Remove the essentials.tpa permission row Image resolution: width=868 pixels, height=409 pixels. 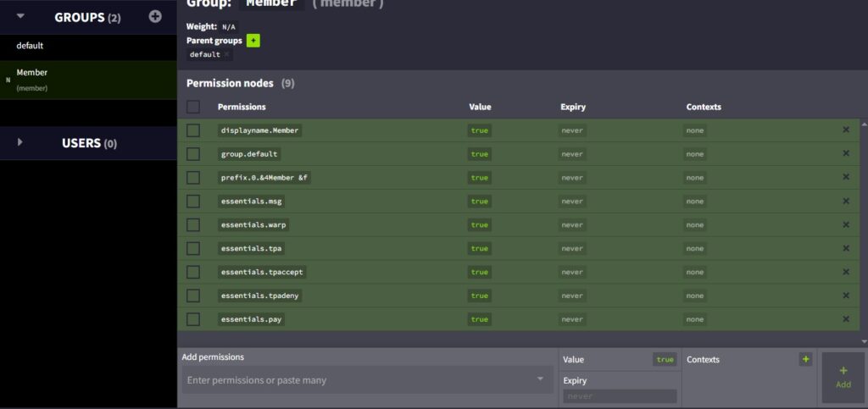click(845, 248)
